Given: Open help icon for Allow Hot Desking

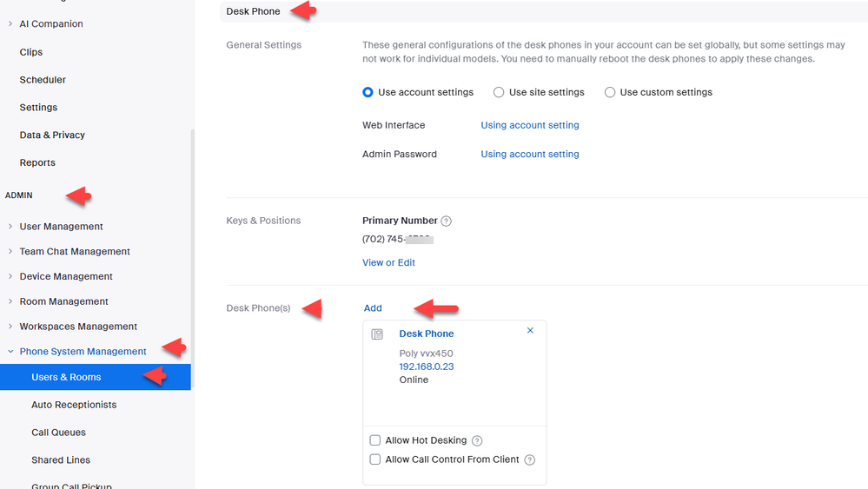Looking at the screenshot, I should click(x=477, y=441).
